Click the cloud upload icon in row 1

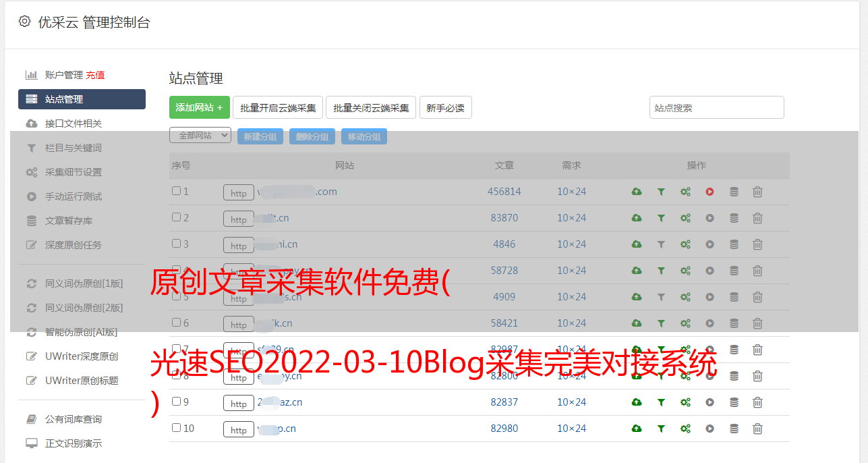point(637,192)
